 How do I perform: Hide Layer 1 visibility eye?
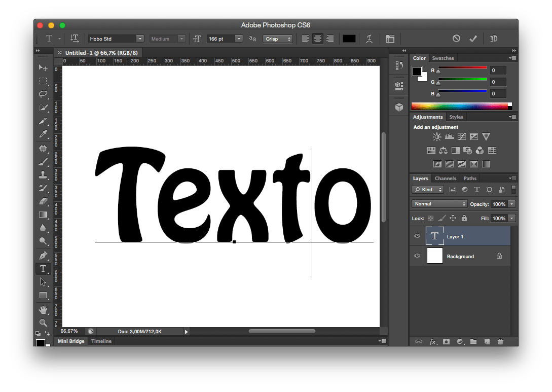point(417,236)
